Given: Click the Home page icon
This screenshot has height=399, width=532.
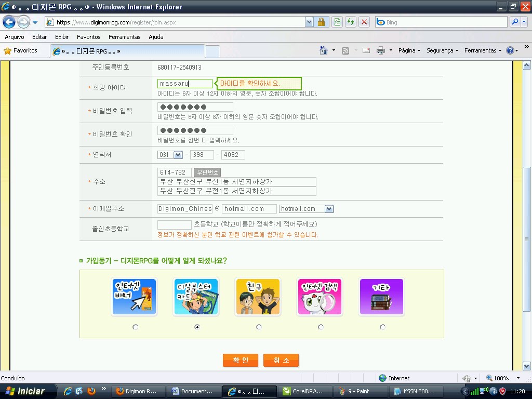Looking at the screenshot, I should 324,50.
